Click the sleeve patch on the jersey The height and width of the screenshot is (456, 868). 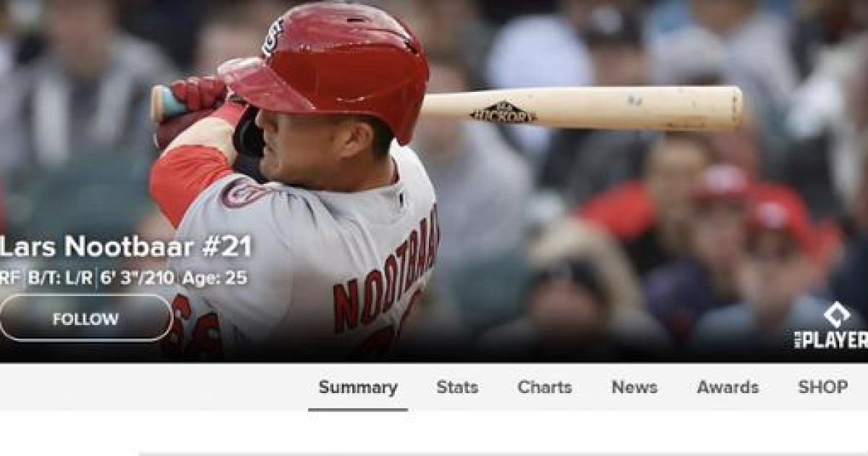pos(244,193)
